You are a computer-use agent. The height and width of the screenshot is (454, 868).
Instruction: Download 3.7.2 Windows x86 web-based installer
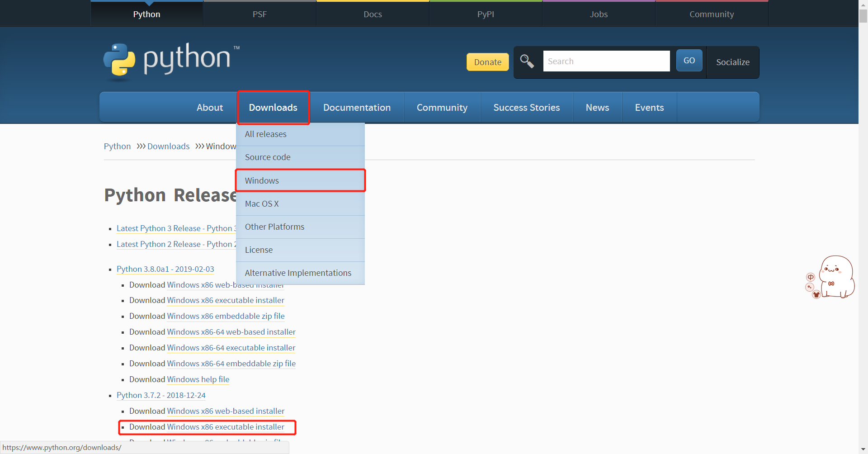coord(226,411)
